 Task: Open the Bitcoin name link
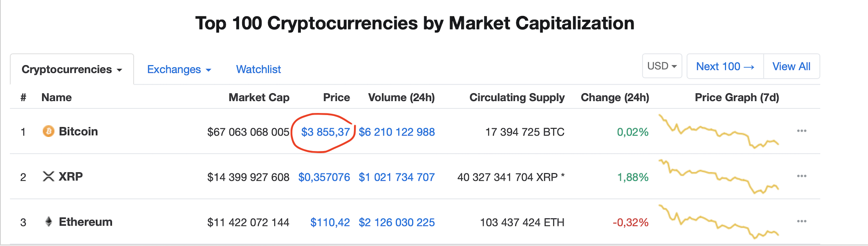78,131
